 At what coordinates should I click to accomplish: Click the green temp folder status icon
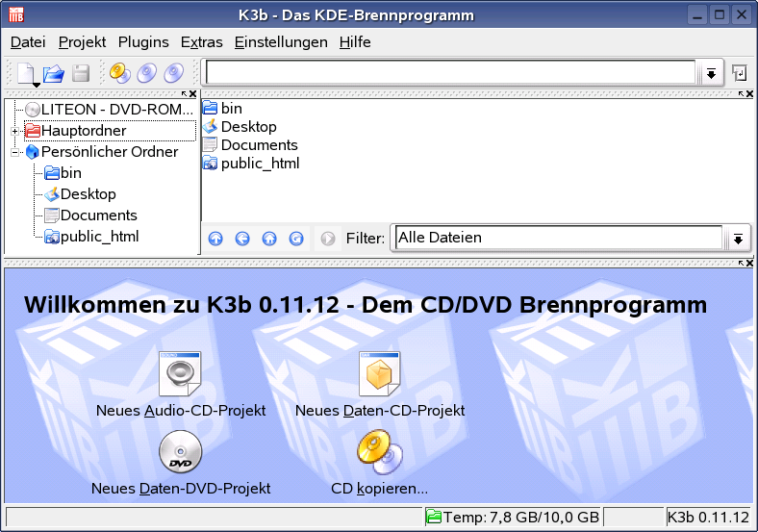coord(434,517)
